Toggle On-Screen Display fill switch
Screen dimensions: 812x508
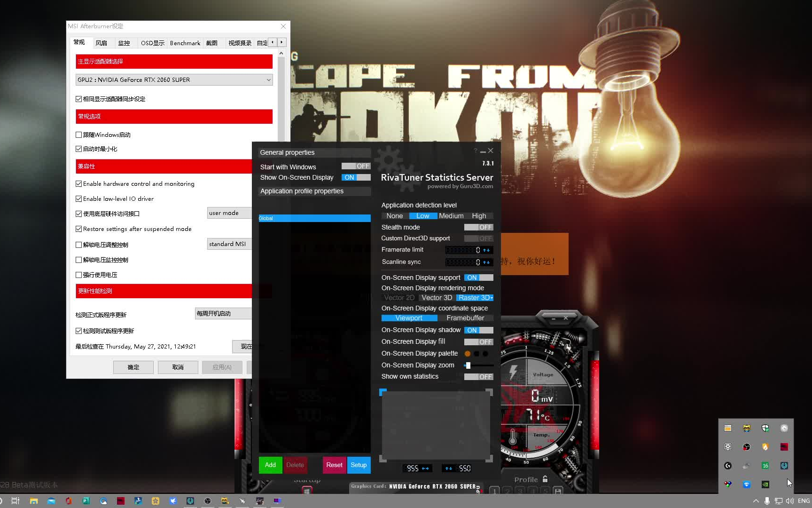click(478, 342)
